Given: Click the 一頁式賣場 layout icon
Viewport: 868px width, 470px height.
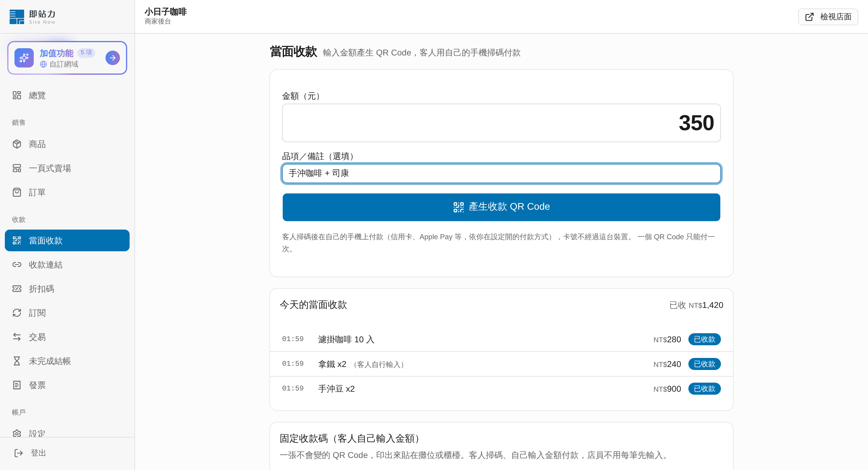Looking at the screenshot, I should click(17, 168).
